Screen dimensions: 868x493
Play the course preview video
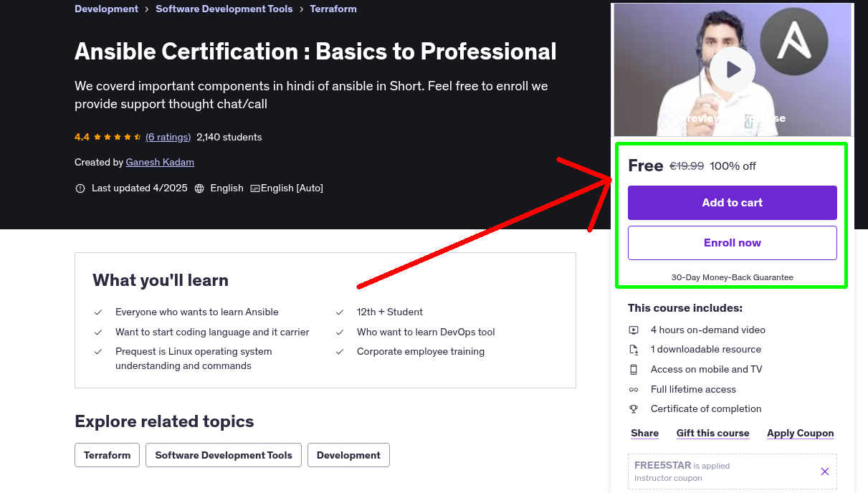point(732,70)
